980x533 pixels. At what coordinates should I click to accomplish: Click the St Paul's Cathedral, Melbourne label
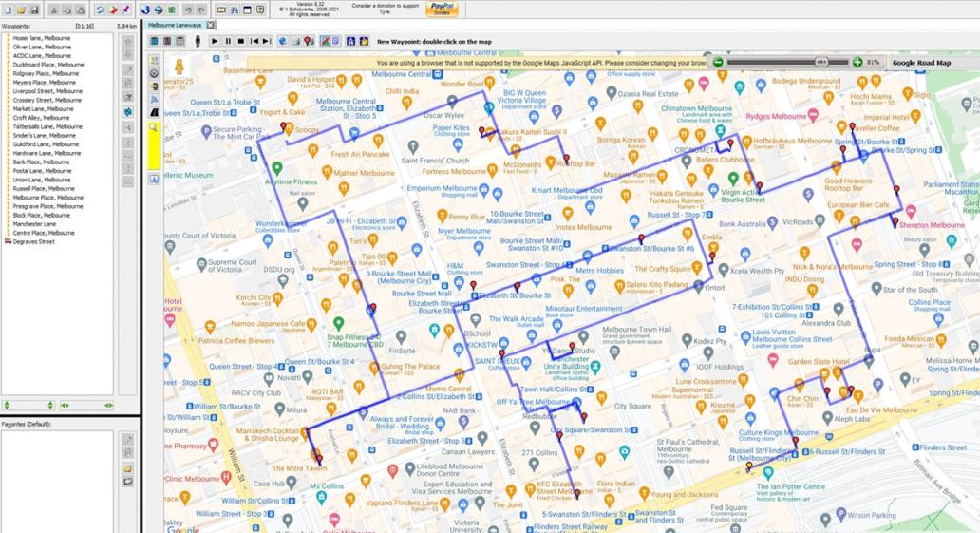coord(688,446)
